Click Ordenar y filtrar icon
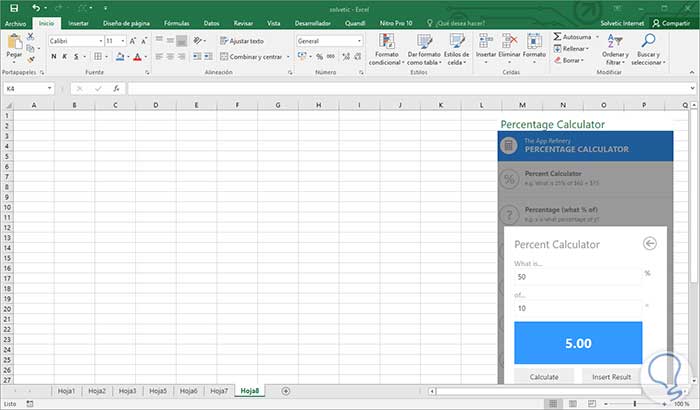The width and height of the screenshot is (700, 410). pos(615,41)
